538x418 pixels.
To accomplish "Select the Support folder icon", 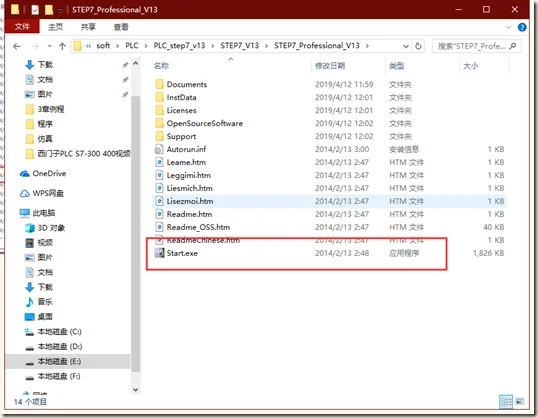I will point(159,136).
